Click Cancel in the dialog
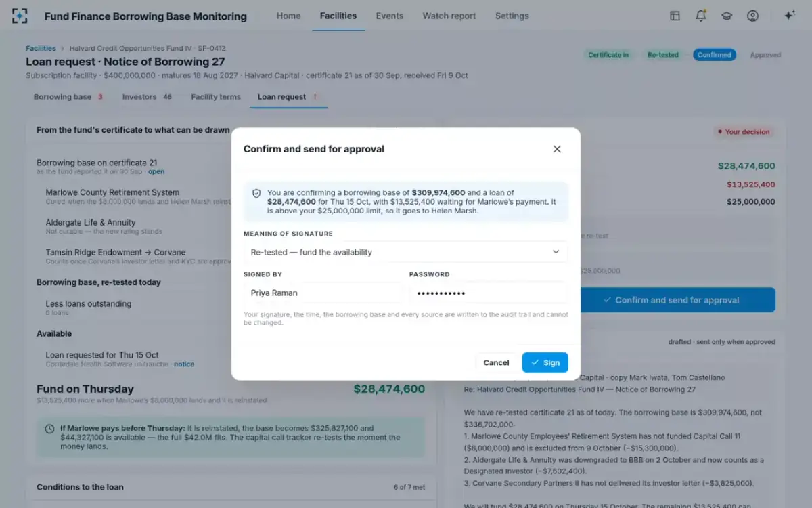Viewport: 812px width, 508px height. pos(496,362)
